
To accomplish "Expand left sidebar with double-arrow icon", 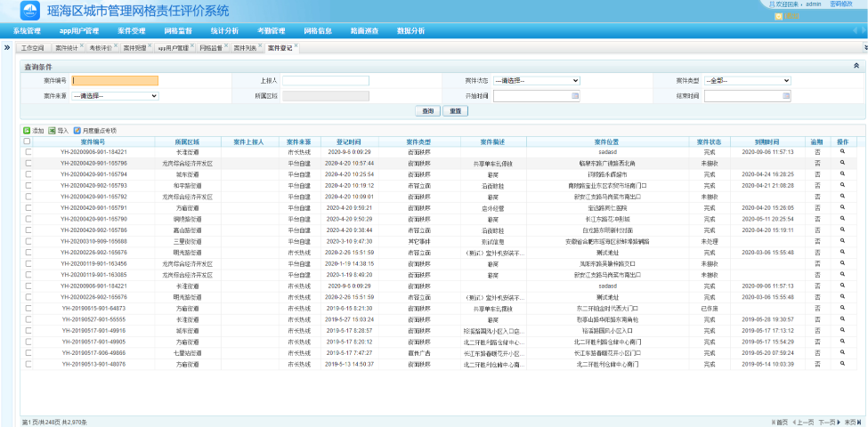I will click(7, 47).
